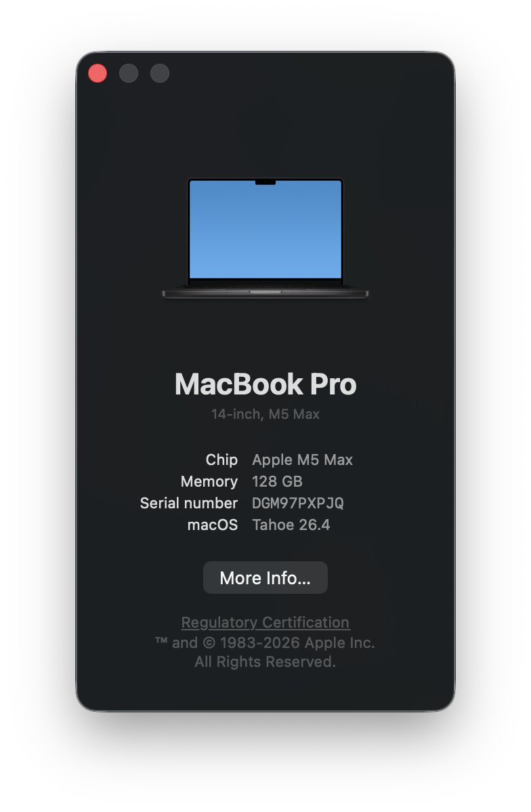Select serial number DGM97PXPJQ
531x812 pixels.
click(297, 504)
